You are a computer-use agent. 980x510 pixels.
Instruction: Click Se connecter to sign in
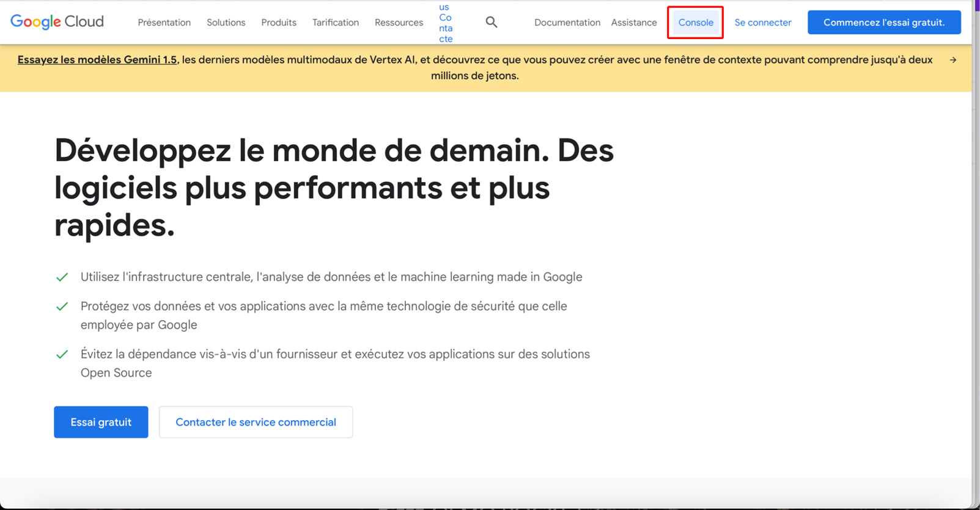(x=762, y=23)
